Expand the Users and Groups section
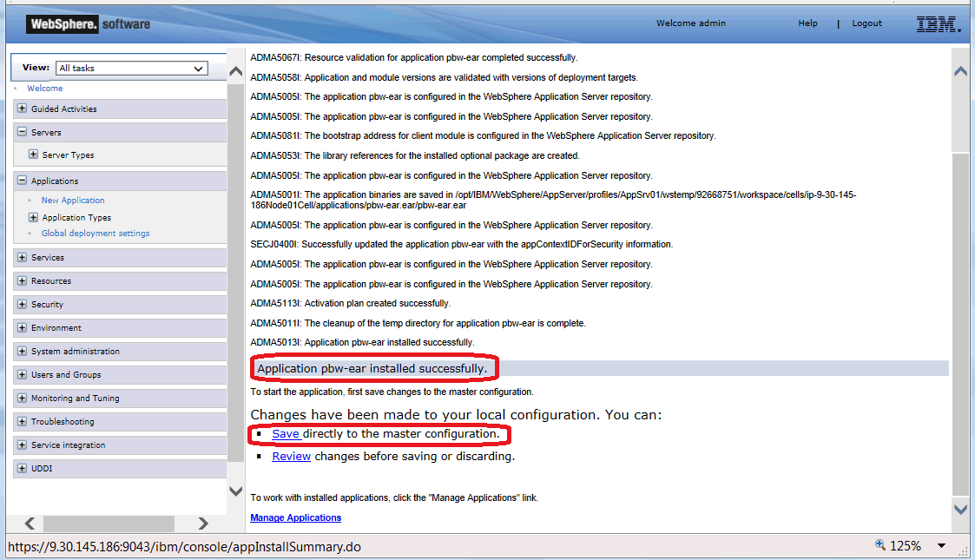This screenshot has height=560, width=975. 23,374
